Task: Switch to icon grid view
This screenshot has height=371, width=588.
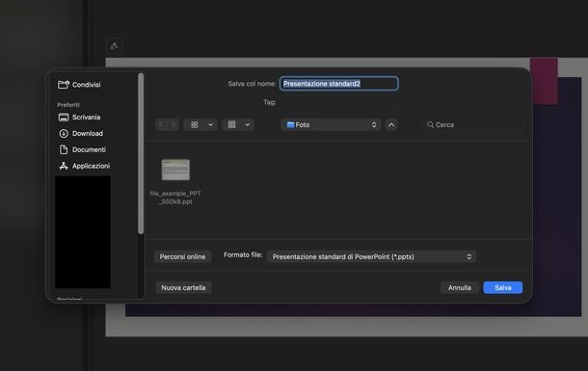Action: click(195, 125)
